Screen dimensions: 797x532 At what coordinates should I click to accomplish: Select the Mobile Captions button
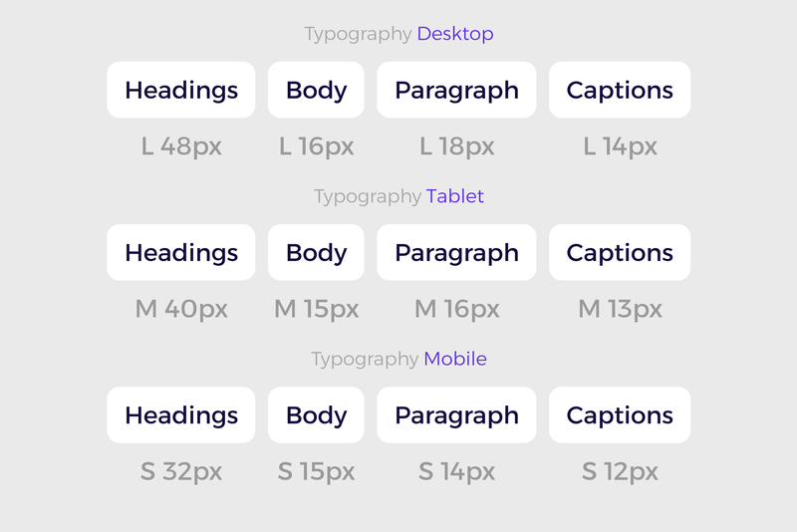coord(620,415)
